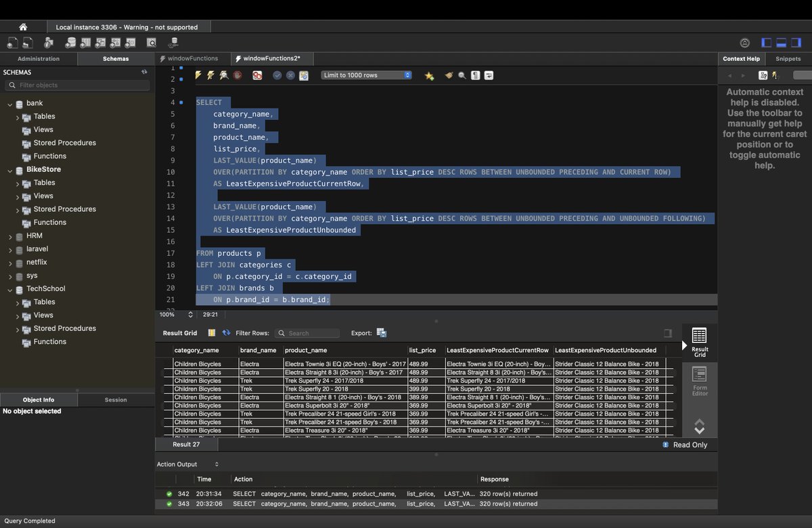Create a new view icon
Image resolution: width=812 pixels, height=528 pixels.
100,43
